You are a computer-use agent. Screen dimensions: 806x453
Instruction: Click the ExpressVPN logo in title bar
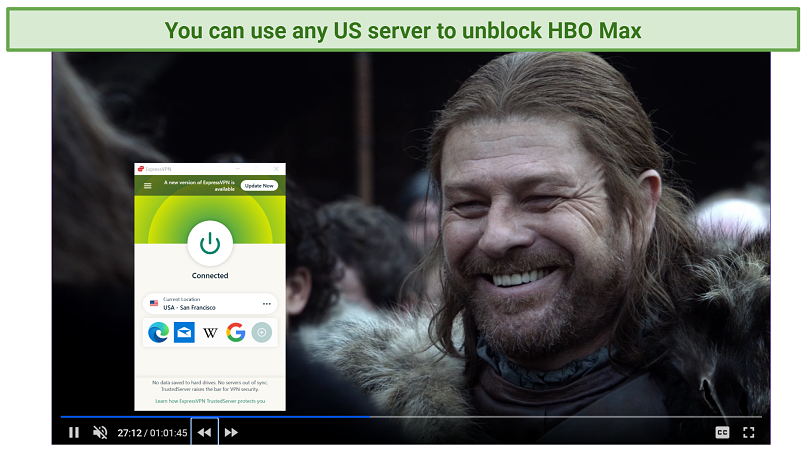pos(141,169)
